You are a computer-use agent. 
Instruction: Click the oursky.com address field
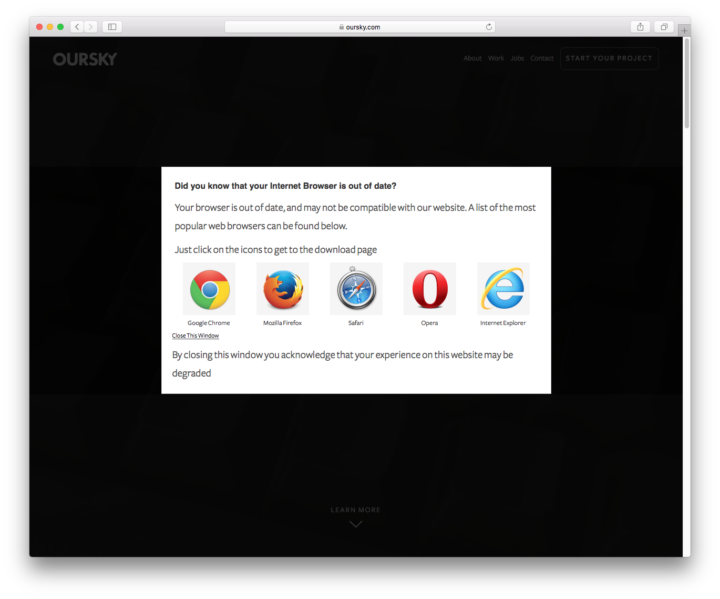[360, 27]
